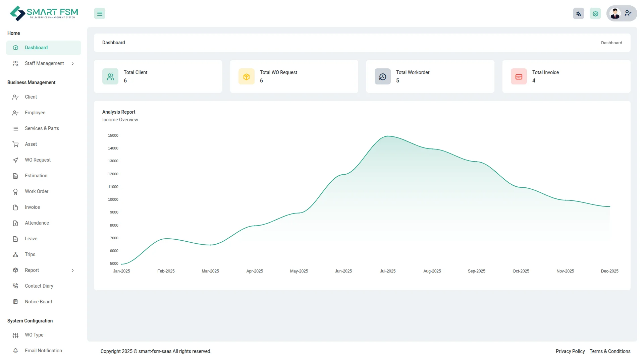Open the Work Order menu item
Screen dimensions: 644x362
pyautogui.click(x=37, y=191)
